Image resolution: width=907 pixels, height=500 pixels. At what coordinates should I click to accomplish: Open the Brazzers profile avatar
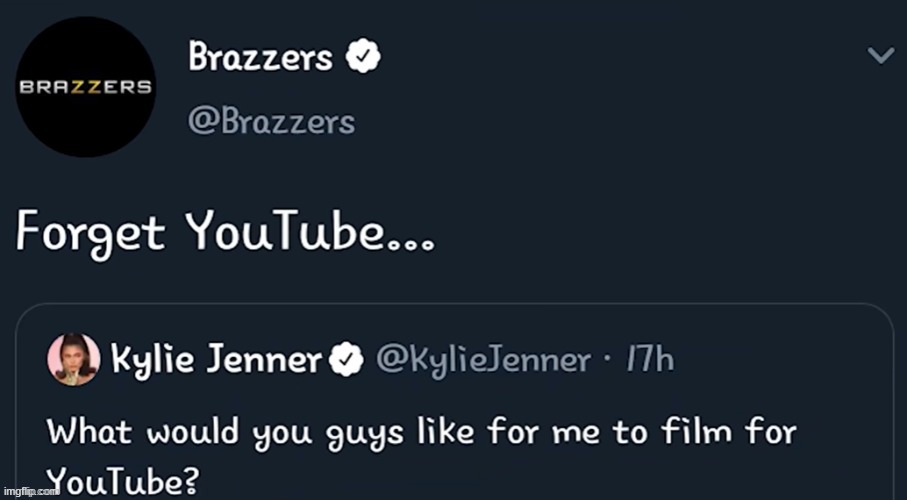[x=86, y=86]
